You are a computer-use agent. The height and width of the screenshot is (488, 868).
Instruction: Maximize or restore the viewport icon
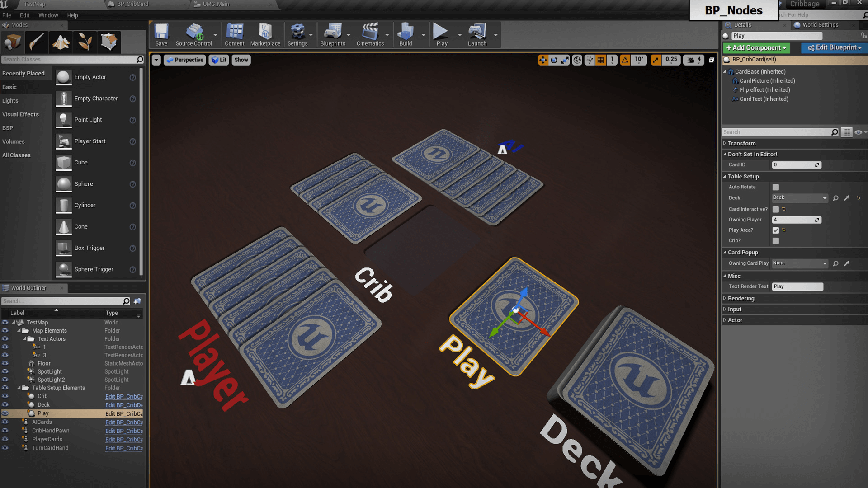[x=712, y=60]
